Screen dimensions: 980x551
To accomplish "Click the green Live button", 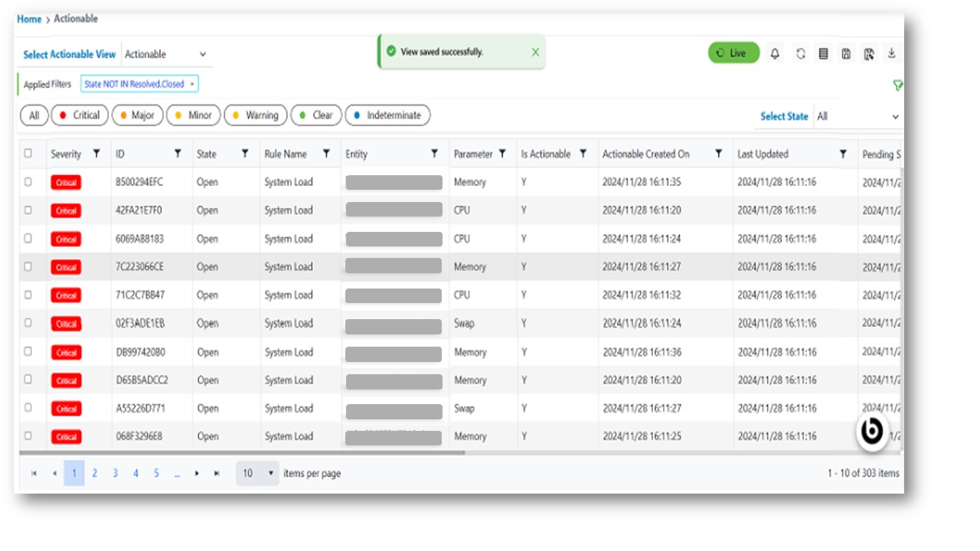I will pos(733,53).
